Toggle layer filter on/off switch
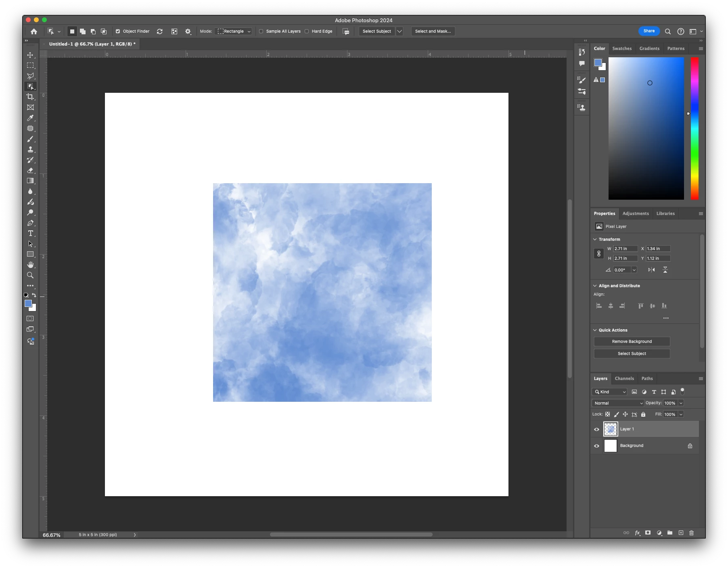The height and width of the screenshot is (568, 728). (x=682, y=391)
